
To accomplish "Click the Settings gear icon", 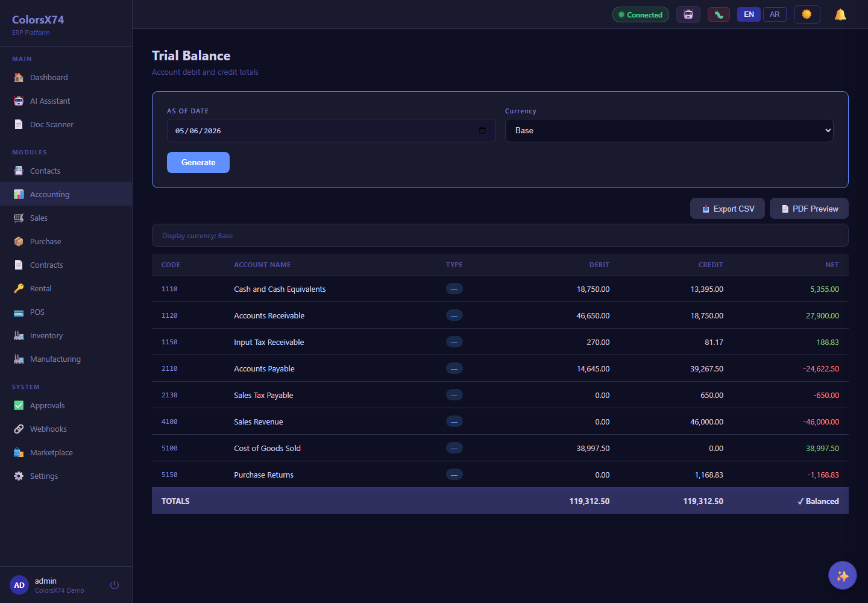I will tap(19, 476).
